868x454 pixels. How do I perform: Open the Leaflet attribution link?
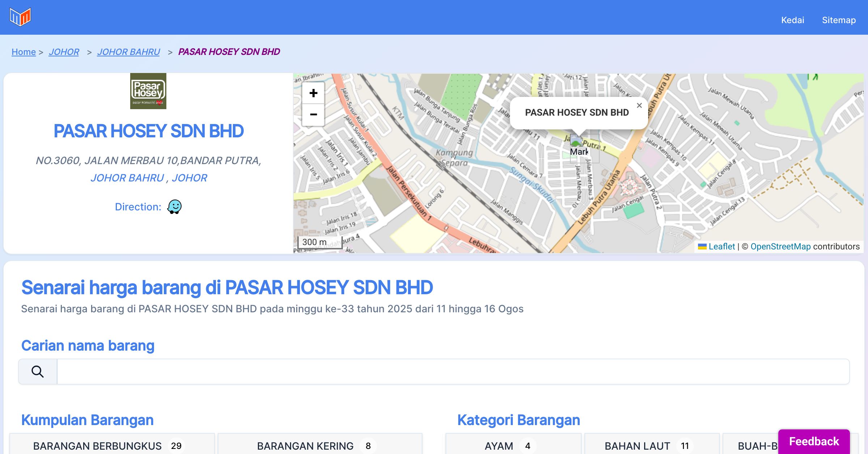coord(722,247)
